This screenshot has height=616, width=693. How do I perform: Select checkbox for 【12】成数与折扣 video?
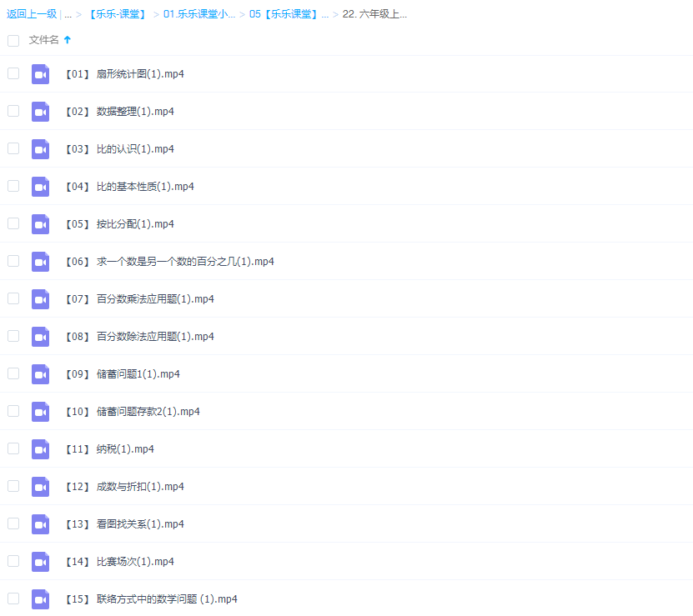coord(13,486)
